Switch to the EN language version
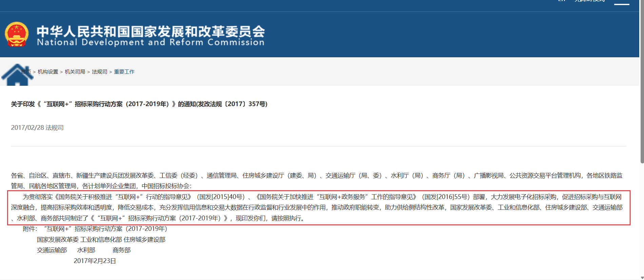Screen dimensions: 644x280 [x=562, y=1]
